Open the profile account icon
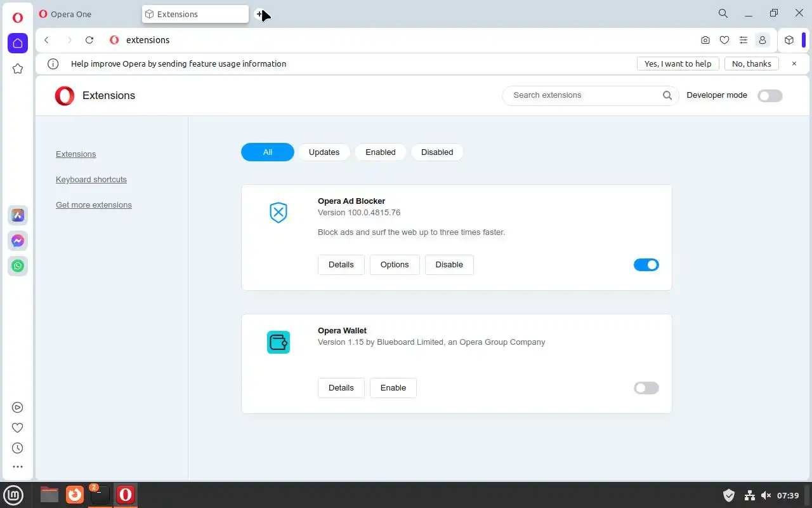Screen dimensions: 812x508 click(x=763, y=40)
